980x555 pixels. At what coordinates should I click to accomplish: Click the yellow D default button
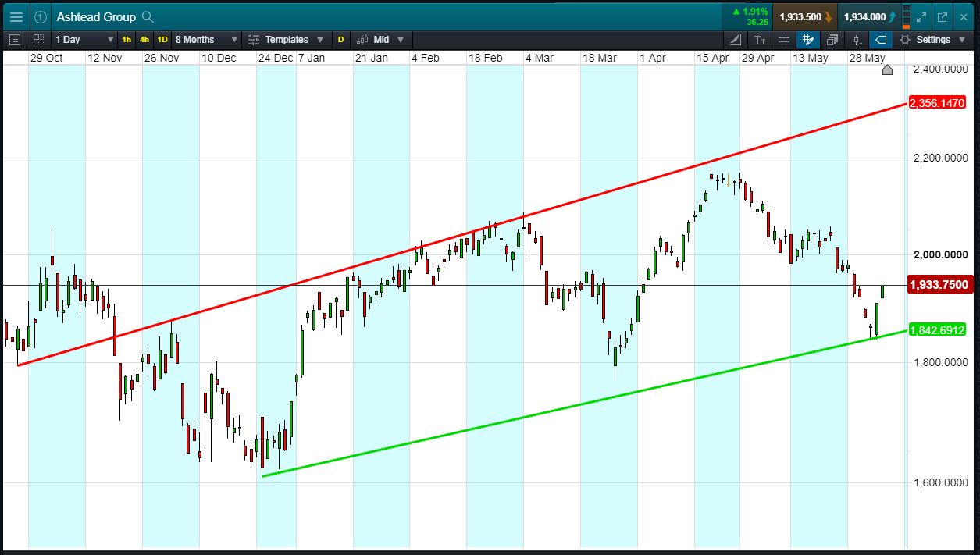click(340, 39)
